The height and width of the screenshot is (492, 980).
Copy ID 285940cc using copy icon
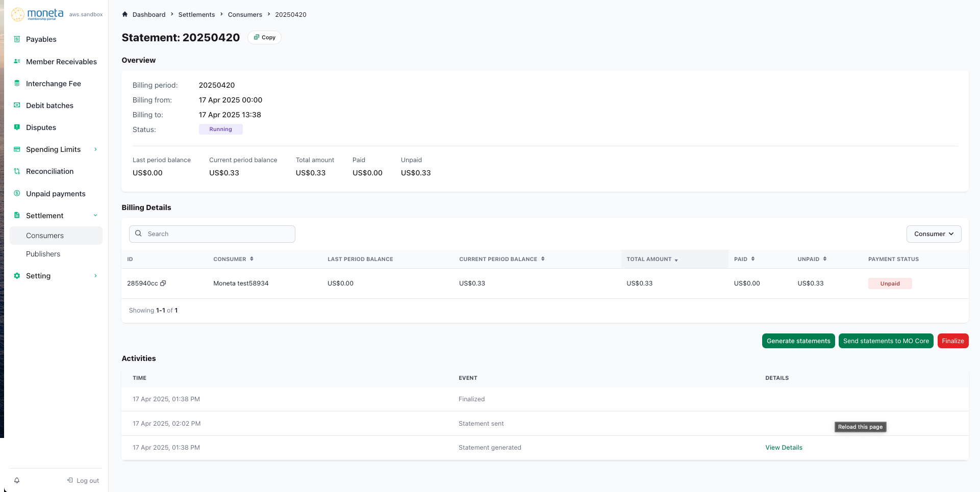tap(163, 283)
